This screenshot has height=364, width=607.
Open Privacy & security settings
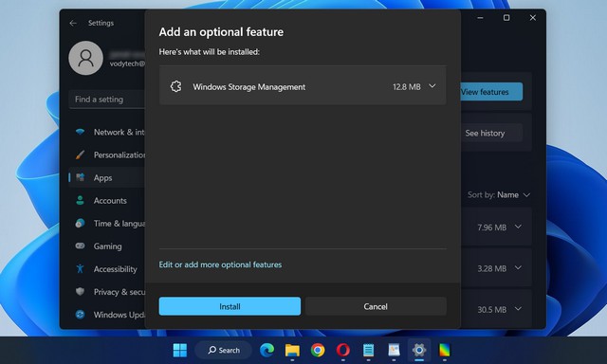[107, 292]
